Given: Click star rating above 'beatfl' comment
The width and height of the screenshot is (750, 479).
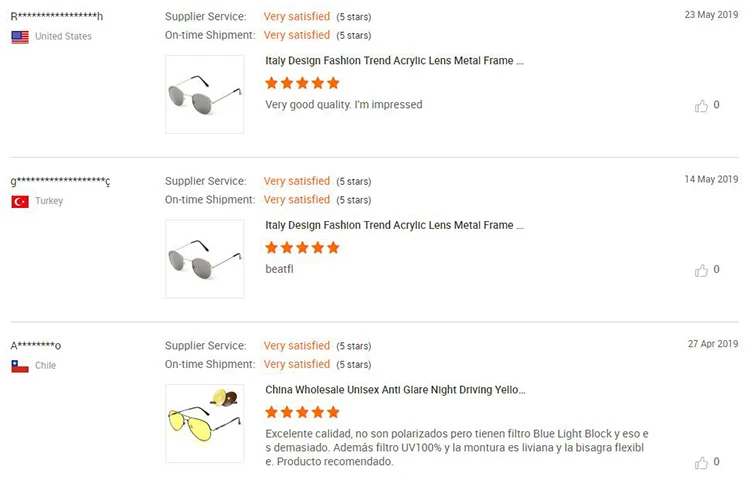Looking at the screenshot, I should coord(302,247).
